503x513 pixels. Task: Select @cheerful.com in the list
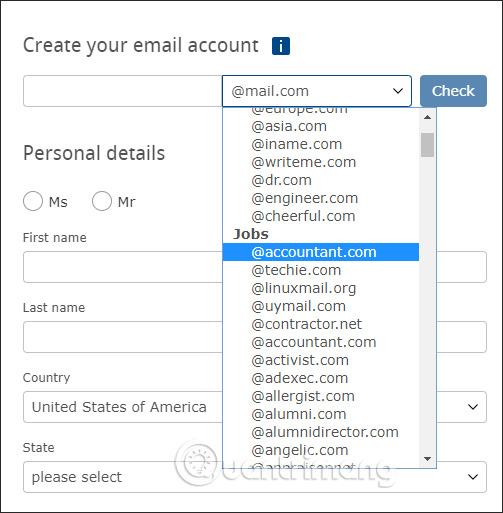pos(321,216)
